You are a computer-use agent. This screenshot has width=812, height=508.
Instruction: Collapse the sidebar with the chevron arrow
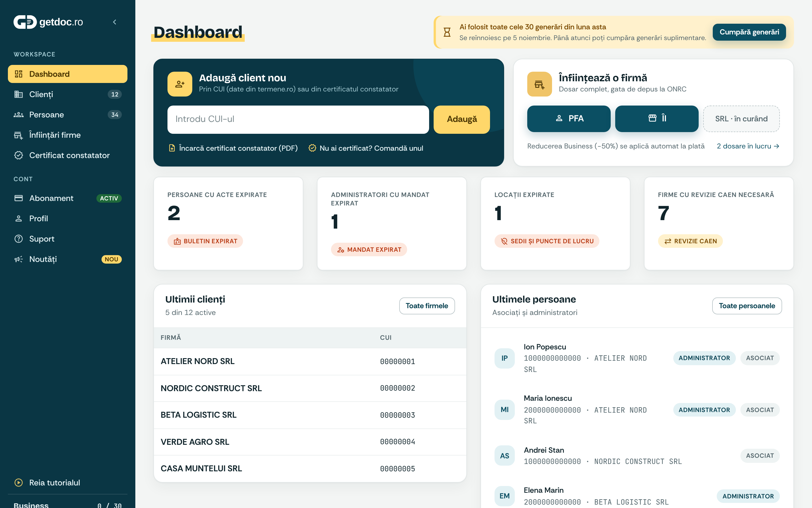pos(115,22)
